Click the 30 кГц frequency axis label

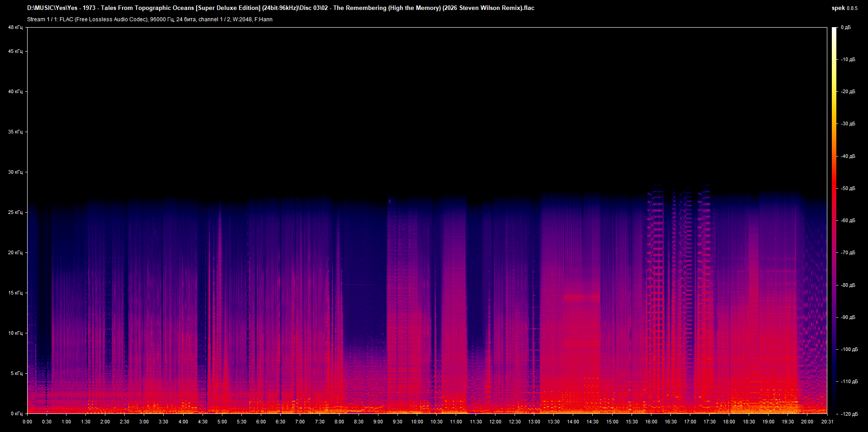pos(15,172)
